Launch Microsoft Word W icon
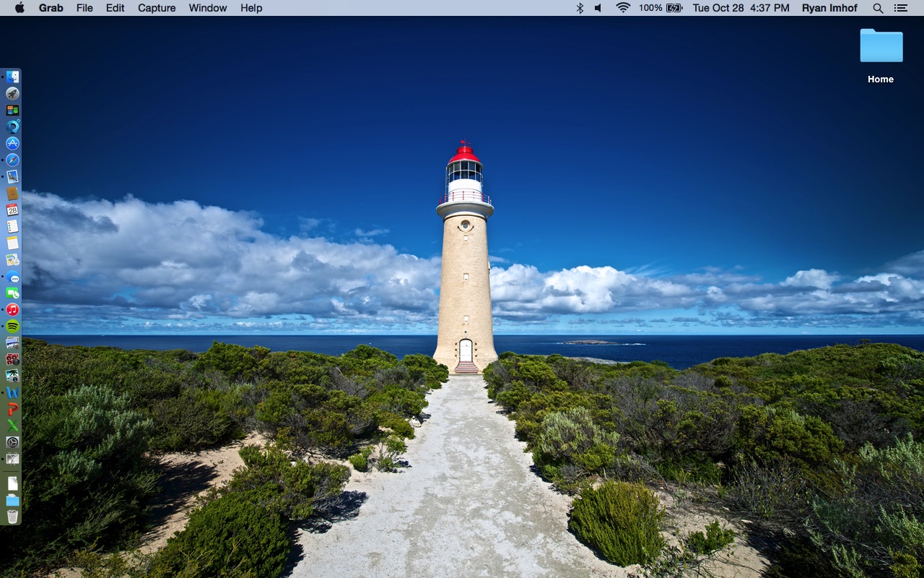The height and width of the screenshot is (578, 924). (x=12, y=392)
